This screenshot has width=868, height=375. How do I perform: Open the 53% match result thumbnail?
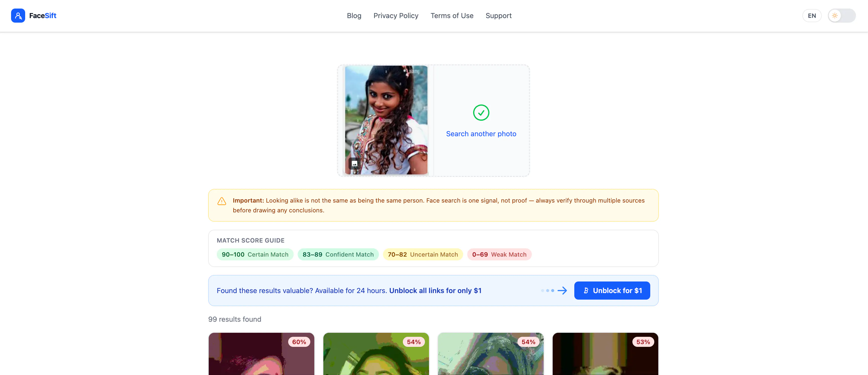pos(605,354)
